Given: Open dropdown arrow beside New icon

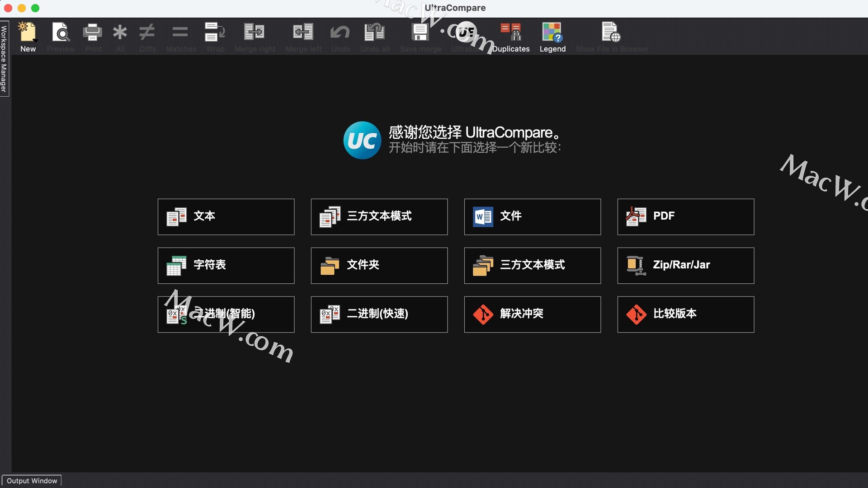Looking at the screenshot, I should coord(35,41).
